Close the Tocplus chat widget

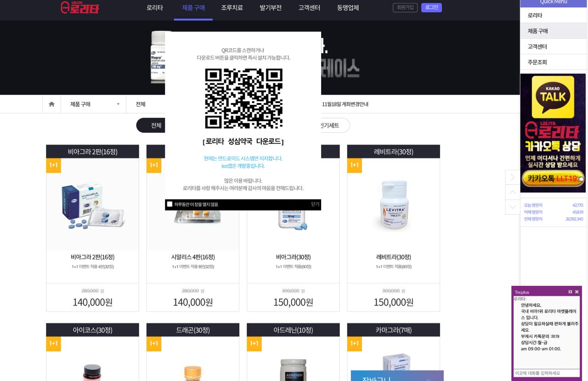577,292
